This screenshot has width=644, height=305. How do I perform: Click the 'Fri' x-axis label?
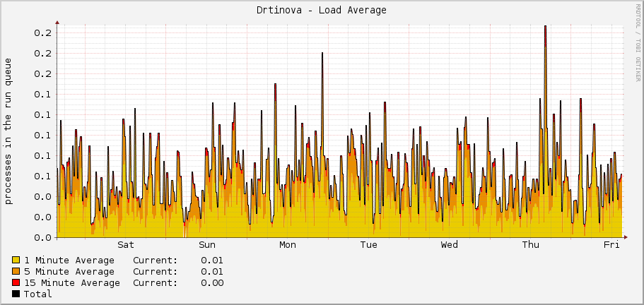[611, 245]
